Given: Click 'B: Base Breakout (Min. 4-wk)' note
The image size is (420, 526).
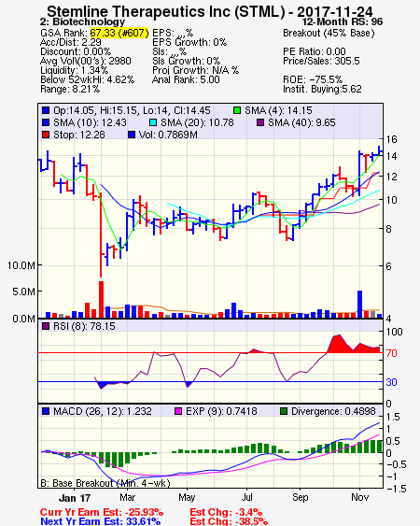Looking at the screenshot, I should click(x=105, y=483).
